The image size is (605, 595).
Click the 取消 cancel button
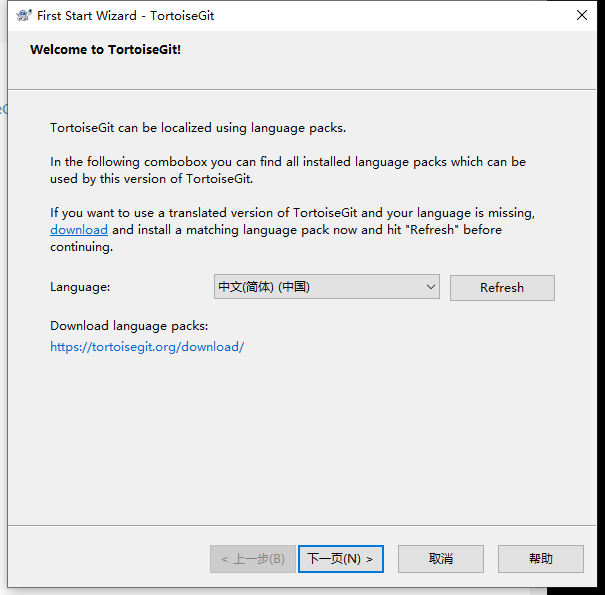[441, 559]
